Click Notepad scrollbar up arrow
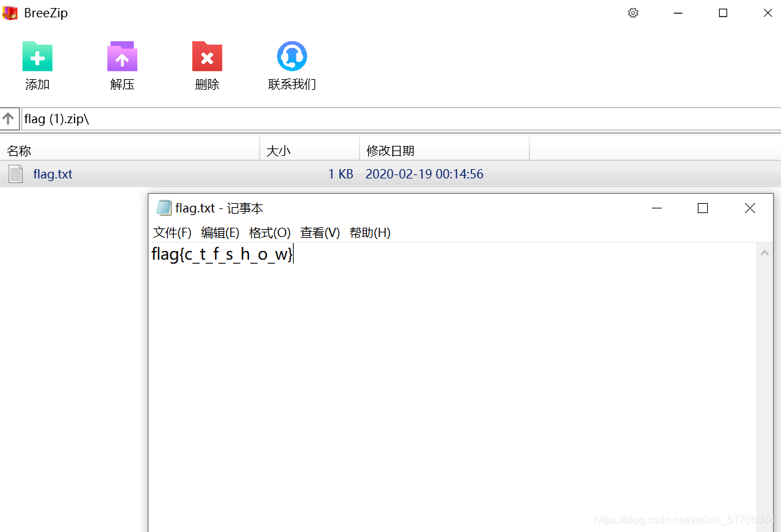The image size is (781, 532). (x=764, y=253)
